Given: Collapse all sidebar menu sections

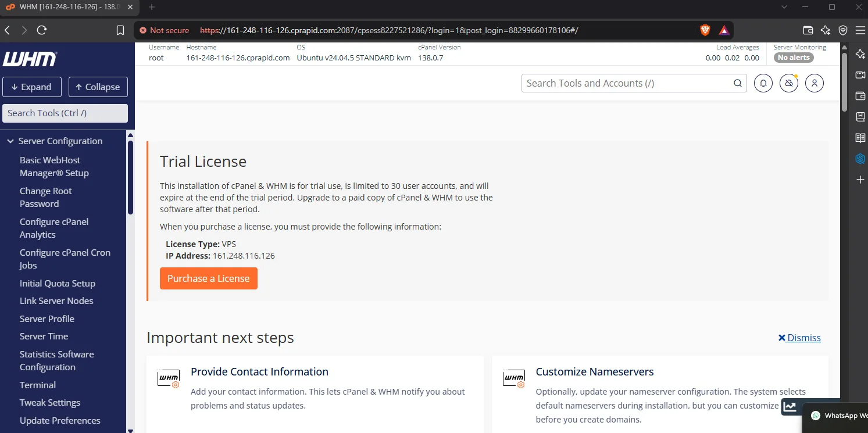Looking at the screenshot, I should coord(98,87).
